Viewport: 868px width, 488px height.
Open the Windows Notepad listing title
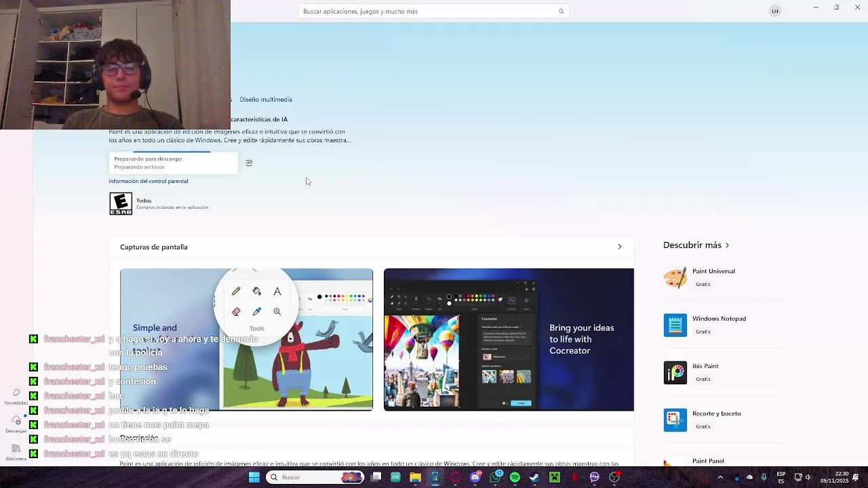pos(719,319)
